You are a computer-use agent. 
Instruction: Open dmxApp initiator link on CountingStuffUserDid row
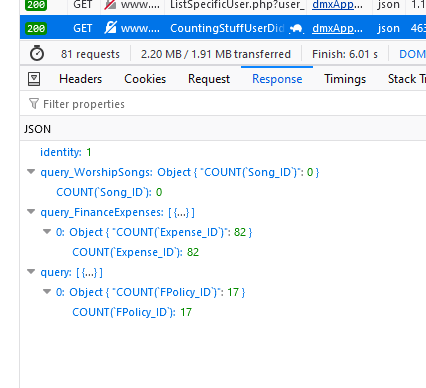337,28
